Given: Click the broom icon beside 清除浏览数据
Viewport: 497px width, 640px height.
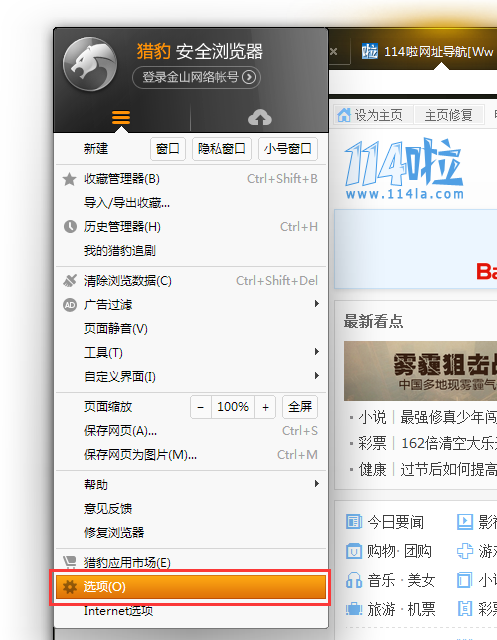Looking at the screenshot, I should point(70,280).
